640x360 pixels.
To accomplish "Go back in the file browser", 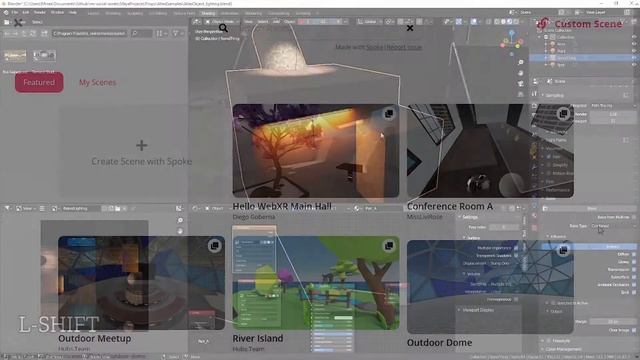I will (8, 33).
